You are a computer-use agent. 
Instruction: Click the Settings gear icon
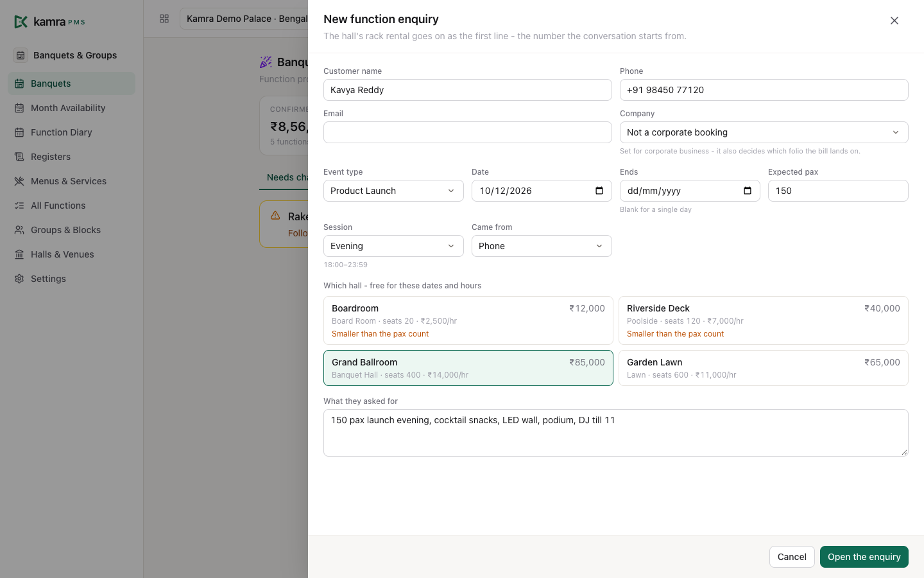tap(19, 279)
